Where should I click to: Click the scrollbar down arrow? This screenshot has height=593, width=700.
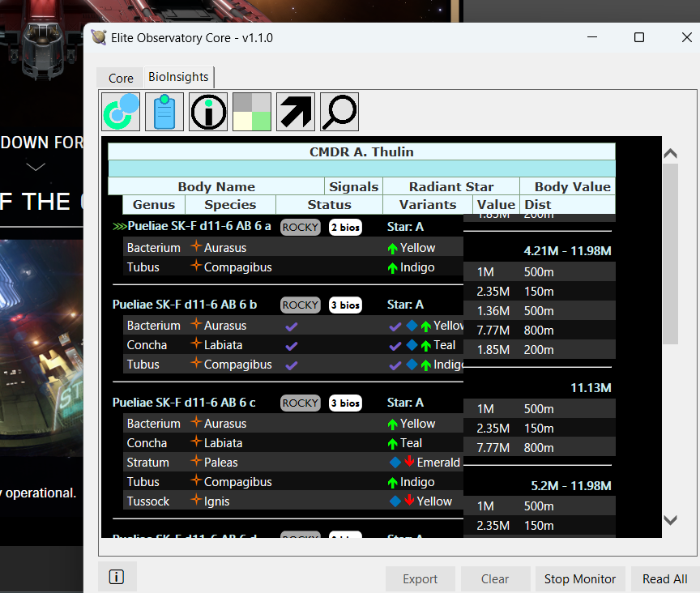671,520
